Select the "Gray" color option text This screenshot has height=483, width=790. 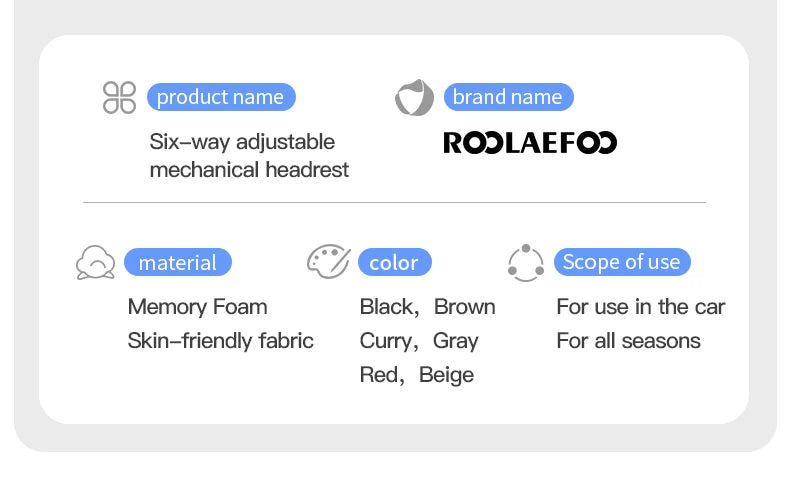point(456,341)
